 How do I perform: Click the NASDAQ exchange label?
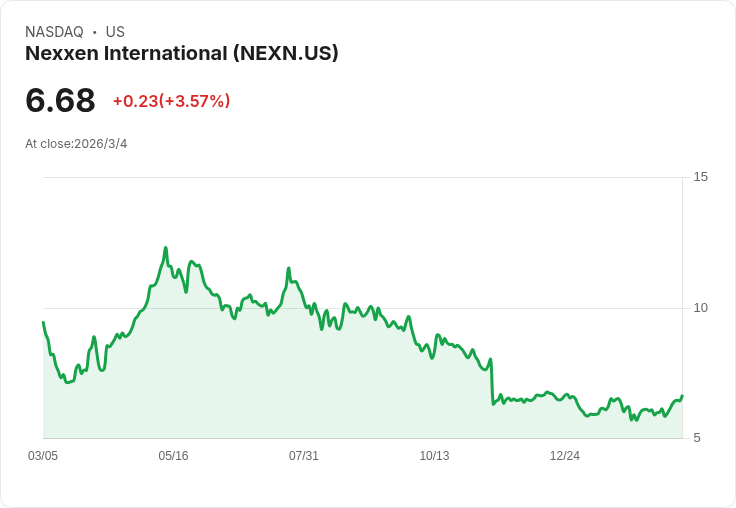pos(54,32)
